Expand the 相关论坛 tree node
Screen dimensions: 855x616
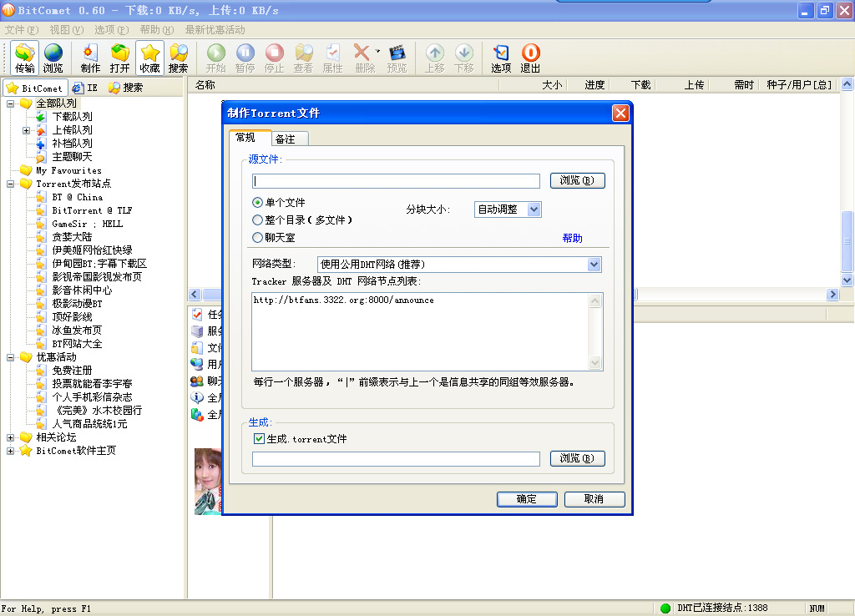10,437
